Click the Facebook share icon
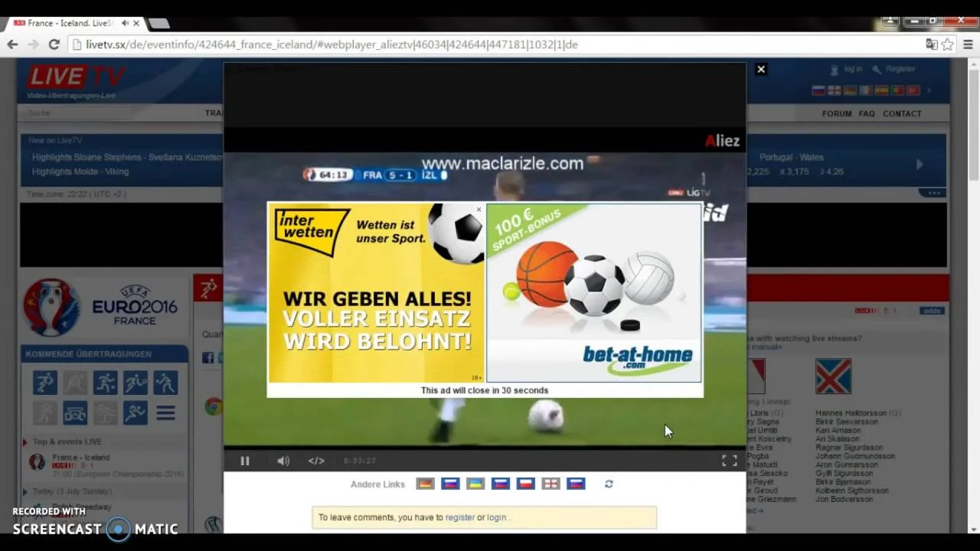Screen dimensions: 980x551 (207, 357)
